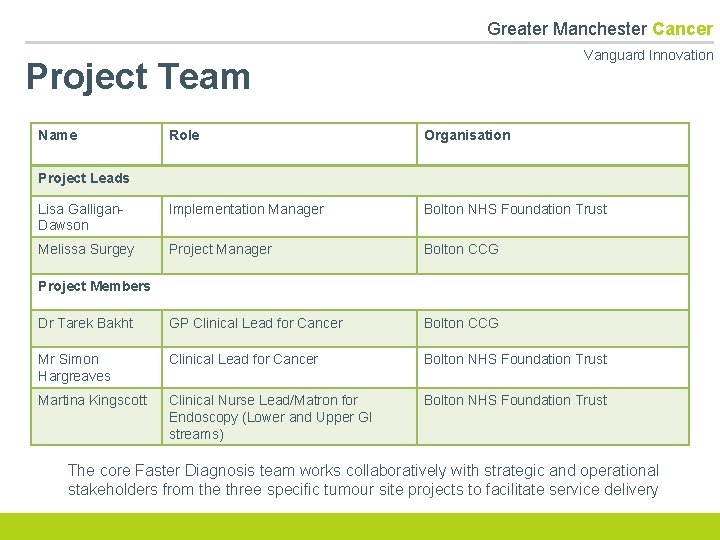This screenshot has height=540, width=720.
Task: Click the GP Clinical Lead for Cancer cell
Action: tap(289, 326)
